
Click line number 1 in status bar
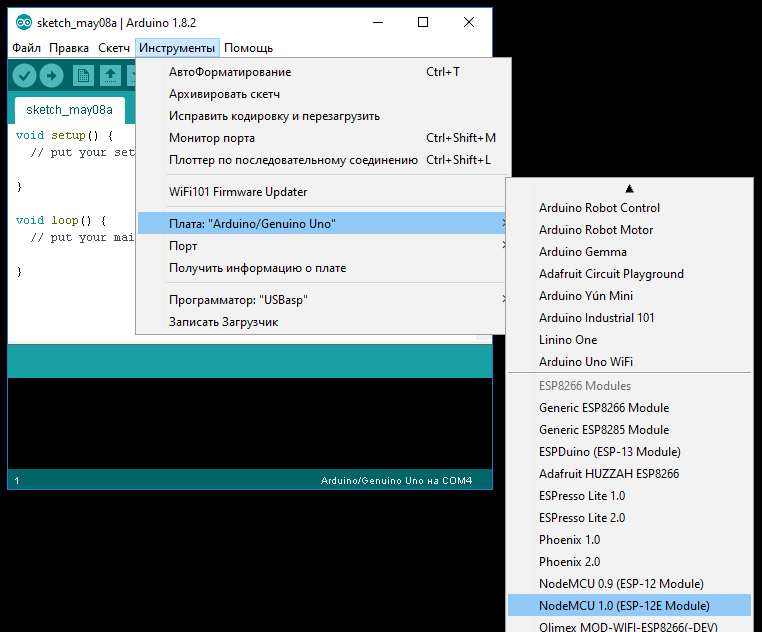click(x=17, y=481)
